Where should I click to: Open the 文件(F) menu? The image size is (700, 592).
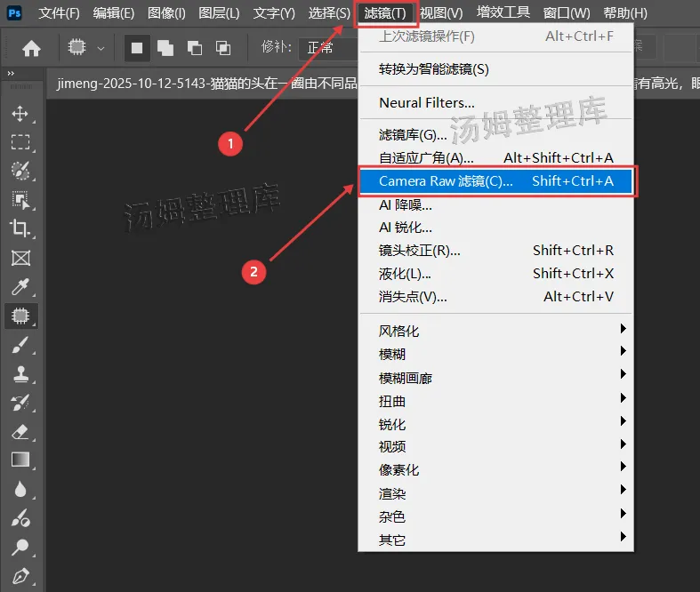[60, 13]
